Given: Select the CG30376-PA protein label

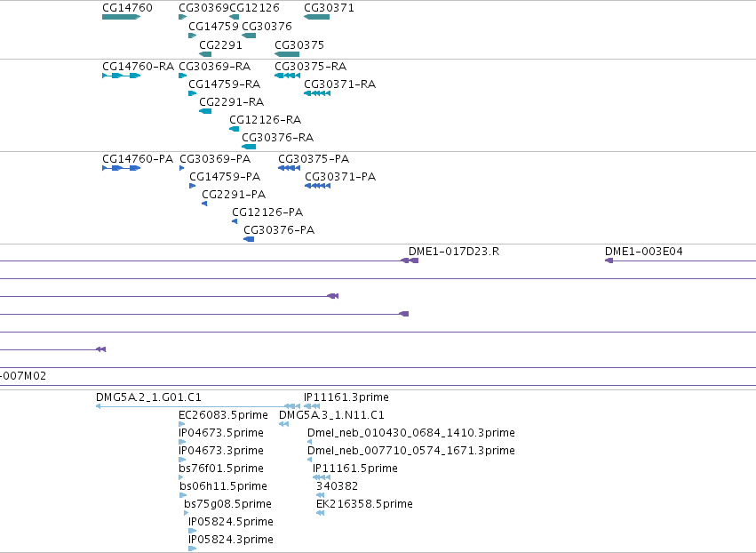Looking at the screenshot, I should [x=279, y=230].
